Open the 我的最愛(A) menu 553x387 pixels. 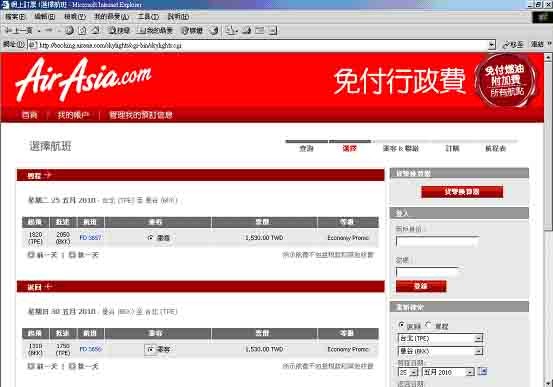point(111,16)
